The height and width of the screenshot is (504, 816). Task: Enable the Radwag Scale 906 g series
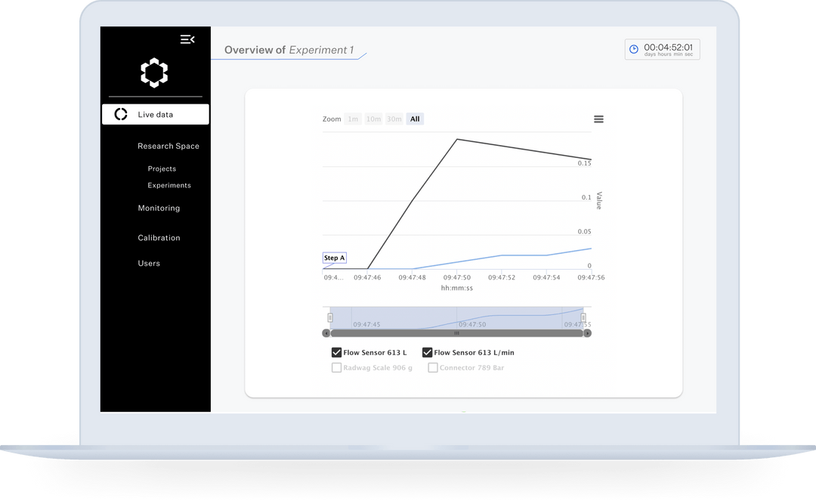[x=336, y=367]
